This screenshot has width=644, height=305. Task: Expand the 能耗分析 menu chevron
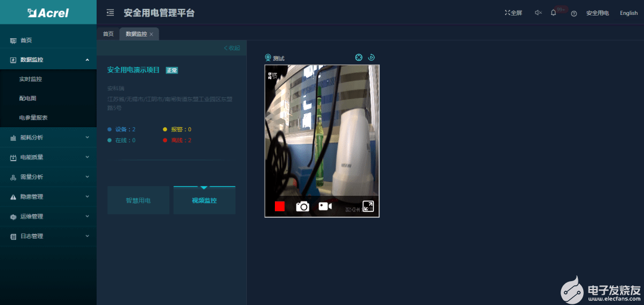pyautogui.click(x=87, y=137)
